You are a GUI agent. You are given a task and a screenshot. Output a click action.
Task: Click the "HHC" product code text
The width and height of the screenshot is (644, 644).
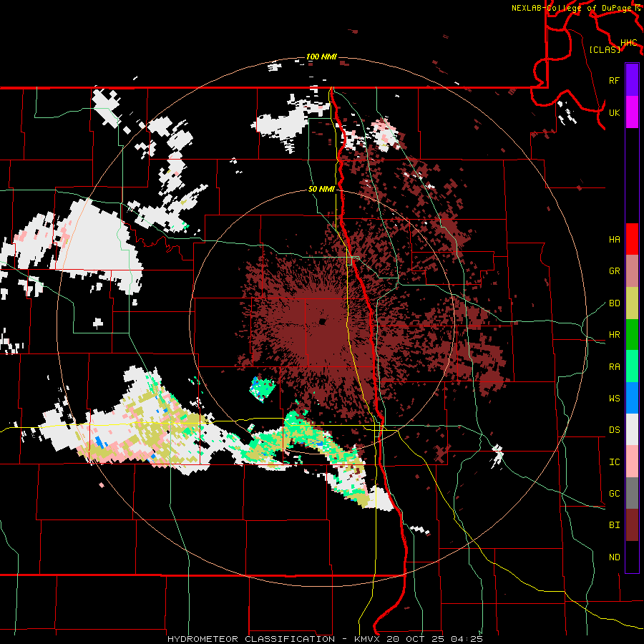[628, 43]
